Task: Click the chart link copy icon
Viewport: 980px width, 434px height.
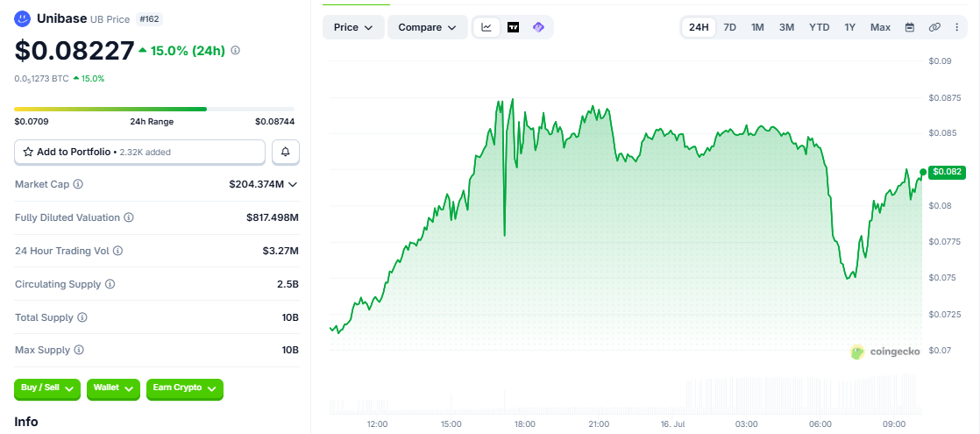Action: 934,27
